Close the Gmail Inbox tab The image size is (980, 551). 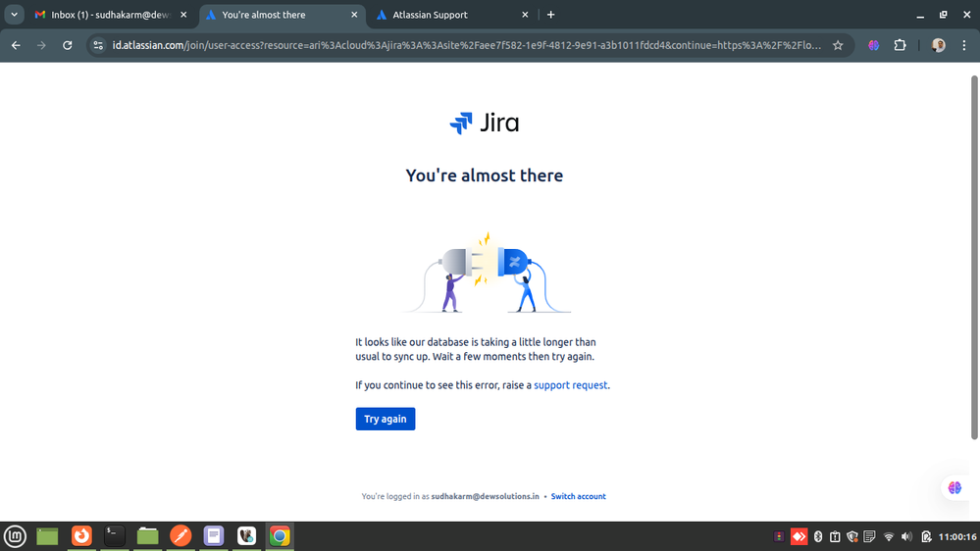tap(183, 15)
